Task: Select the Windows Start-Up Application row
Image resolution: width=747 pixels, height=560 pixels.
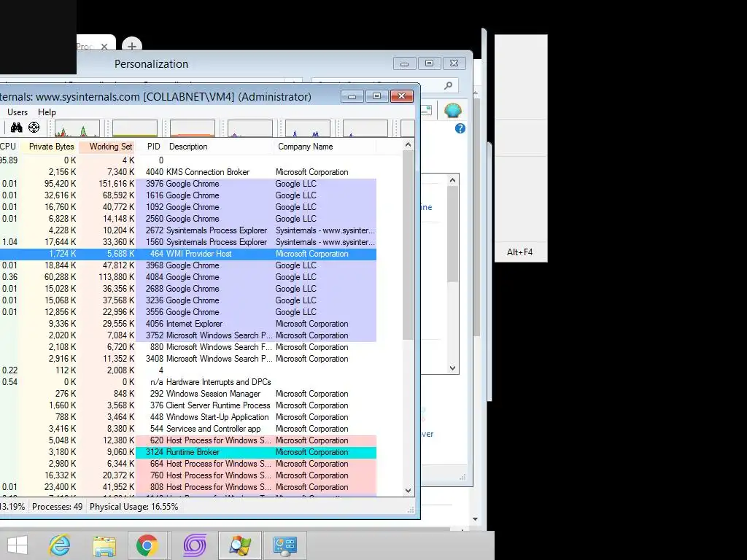Action: coord(188,417)
